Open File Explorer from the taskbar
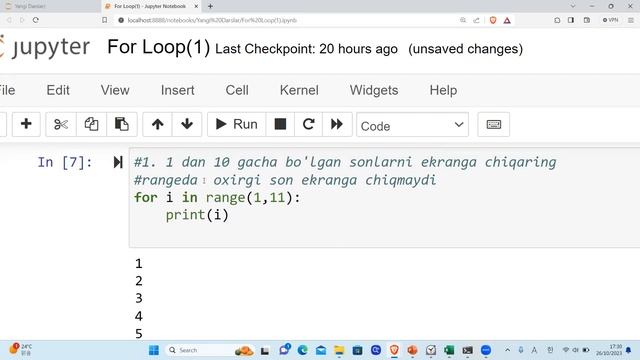This screenshot has height=360, width=640. (x=339, y=350)
